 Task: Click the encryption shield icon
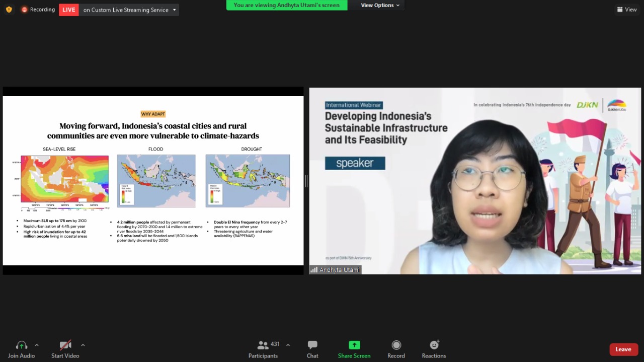(9, 10)
